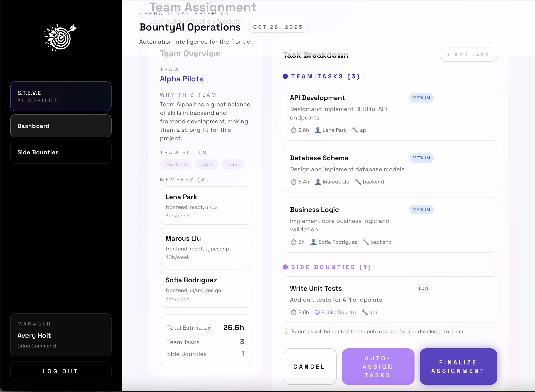Viewport: 535px width, 392px height.
Task: Cancel the team assignment
Action: coord(309,366)
